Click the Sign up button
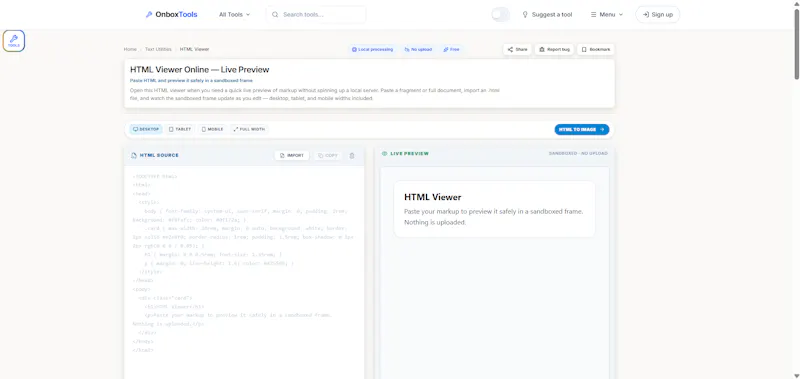The width and height of the screenshot is (800, 379). 658,14
